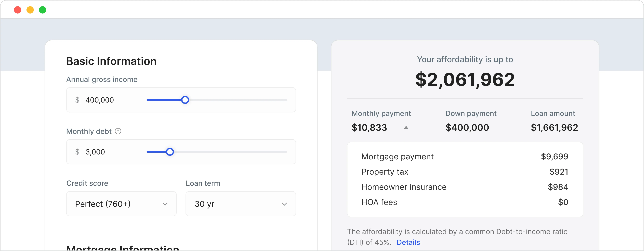Click the Mortgage Information section heading

tap(122, 248)
